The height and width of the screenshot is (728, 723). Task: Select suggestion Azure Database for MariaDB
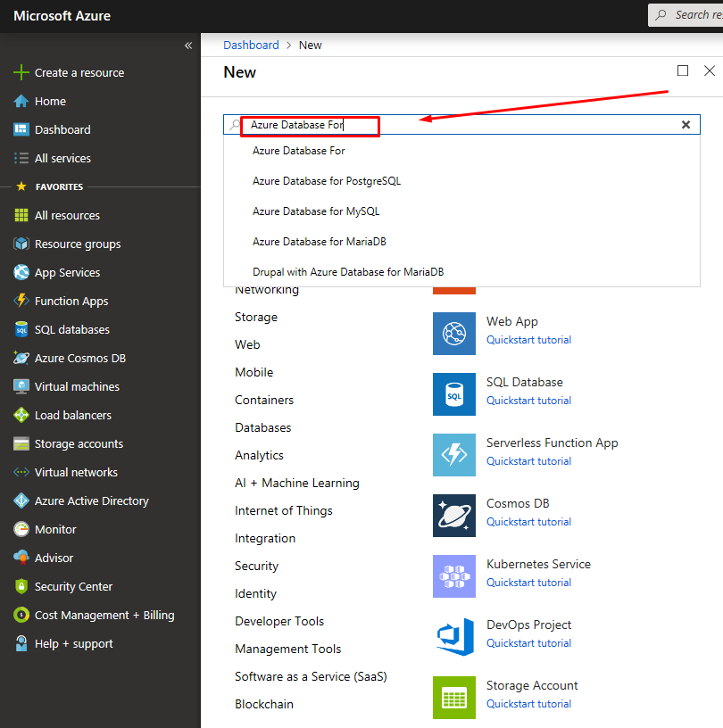pos(320,242)
